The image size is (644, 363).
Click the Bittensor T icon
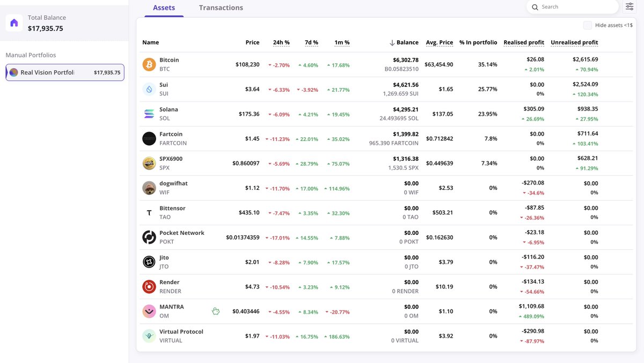click(x=149, y=212)
